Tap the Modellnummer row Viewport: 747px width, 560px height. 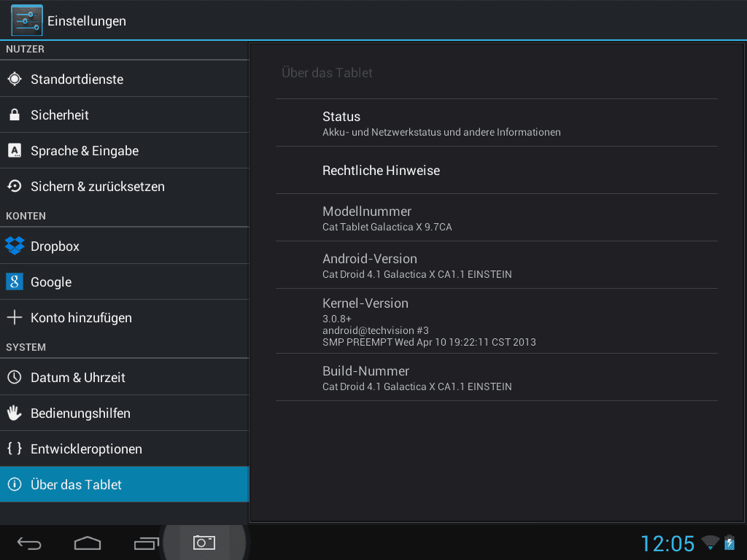tap(496, 217)
